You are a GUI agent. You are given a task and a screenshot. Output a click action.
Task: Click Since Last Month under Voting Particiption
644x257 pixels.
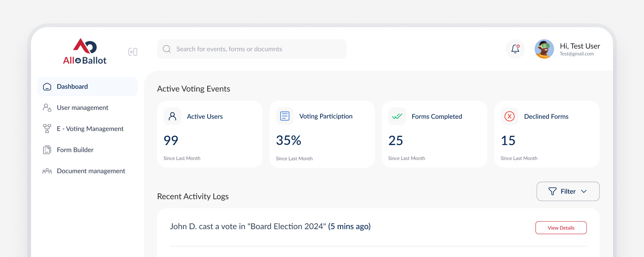tap(294, 159)
